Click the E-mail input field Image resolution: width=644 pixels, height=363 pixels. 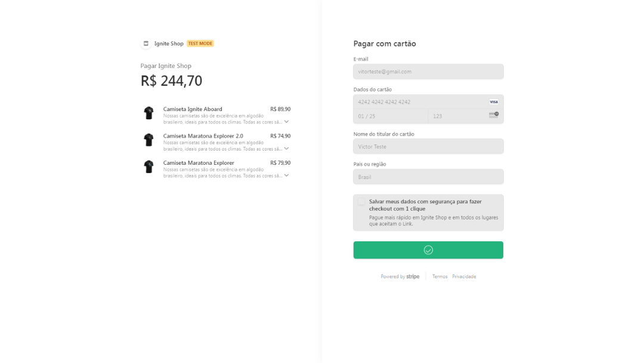click(428, 72)
